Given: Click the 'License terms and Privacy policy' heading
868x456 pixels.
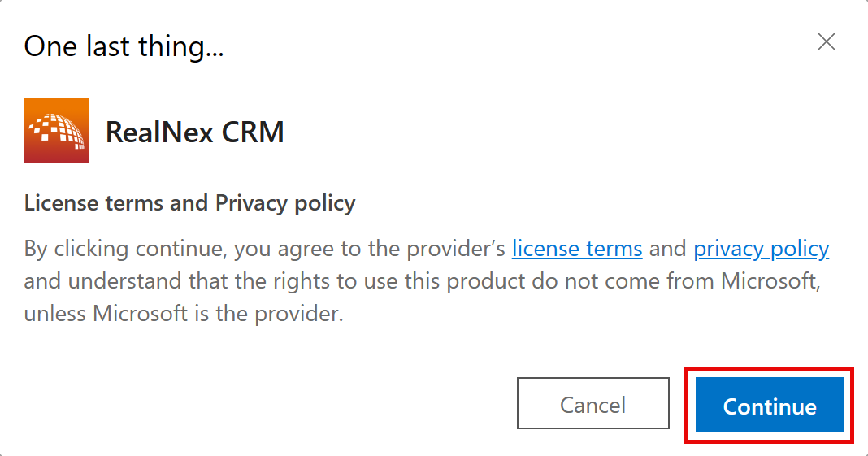Looking at the screenshot, I should pyautogui.click(x=189, y=203).
